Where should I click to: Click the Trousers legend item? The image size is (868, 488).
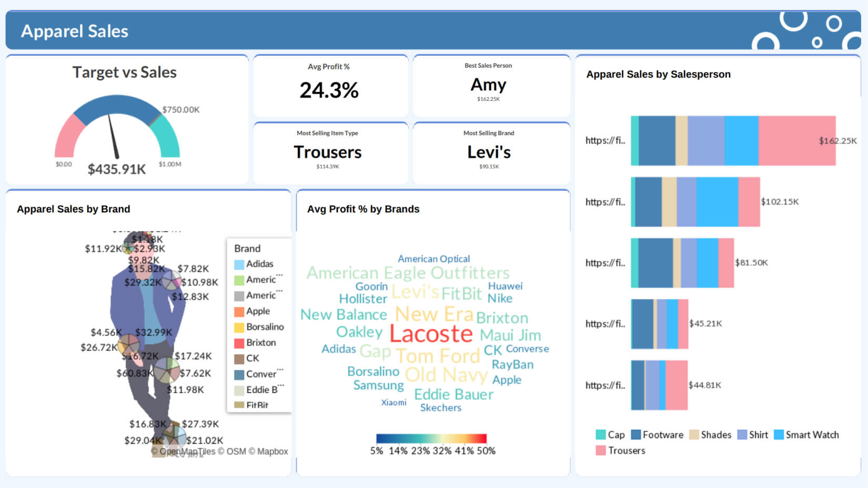620,451
